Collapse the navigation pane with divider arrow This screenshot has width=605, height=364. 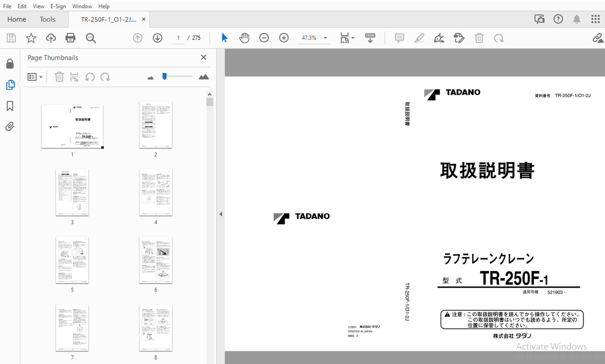click(x=221, y=214)
